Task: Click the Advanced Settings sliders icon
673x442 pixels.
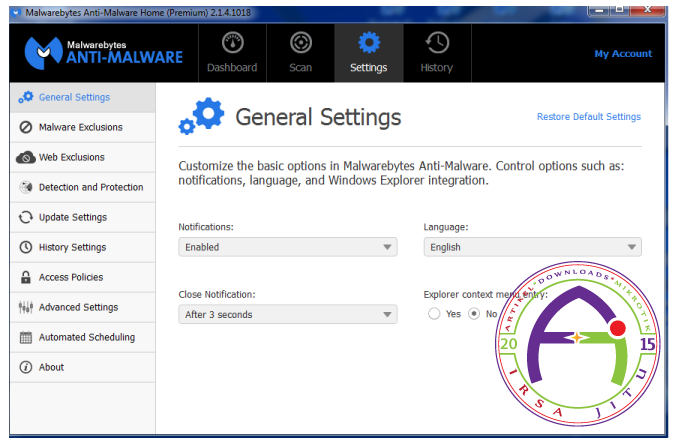Action: click(26, 307)
